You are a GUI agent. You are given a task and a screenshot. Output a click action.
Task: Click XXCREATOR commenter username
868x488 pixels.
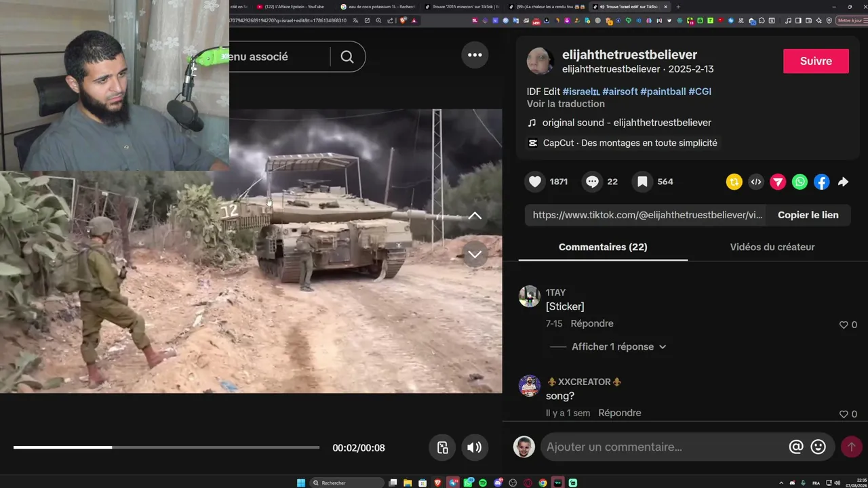point(584,382)
